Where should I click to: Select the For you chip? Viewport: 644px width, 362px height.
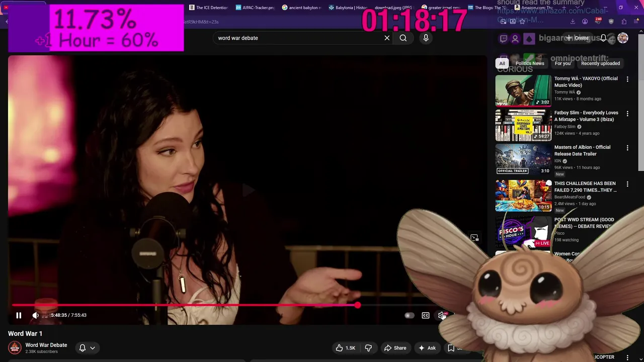click(x=562, y=63)
